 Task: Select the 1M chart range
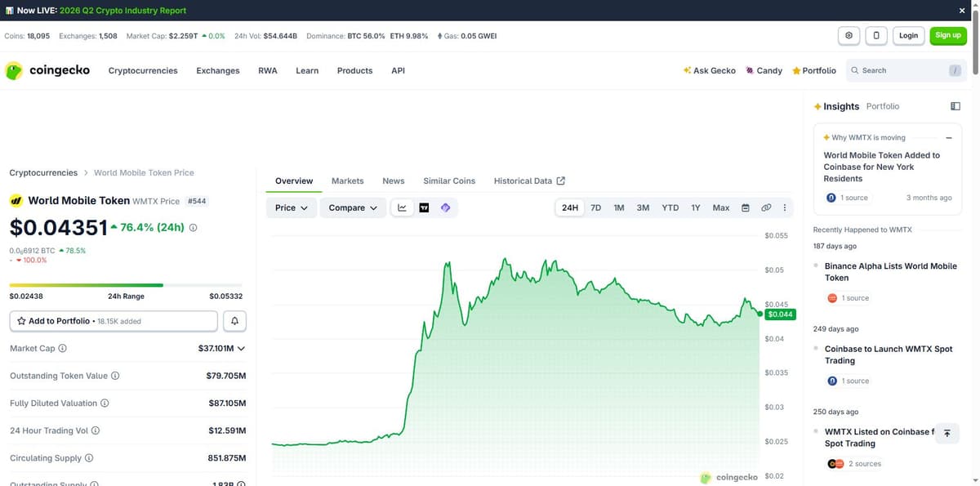[x=619, y=207]
